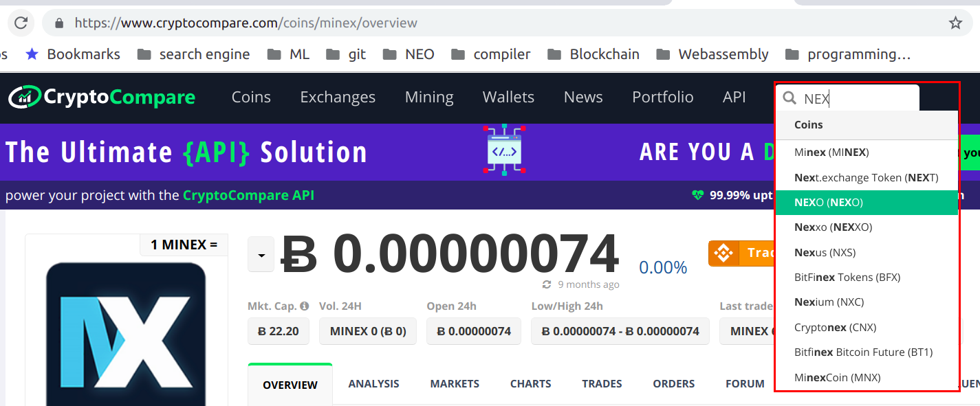Viewport: 980px width, 406px height.
Task: Select Cryptonex (CNX) search result
Action: [x=867, y=327]
